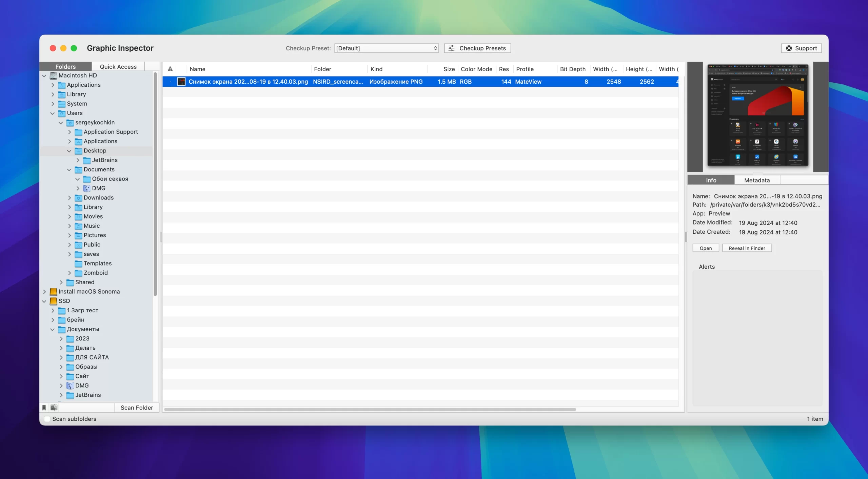Click the Support lifebuoy icon
Image resolution: width=868 pixels, height=479 pixels.
[789, 48]
